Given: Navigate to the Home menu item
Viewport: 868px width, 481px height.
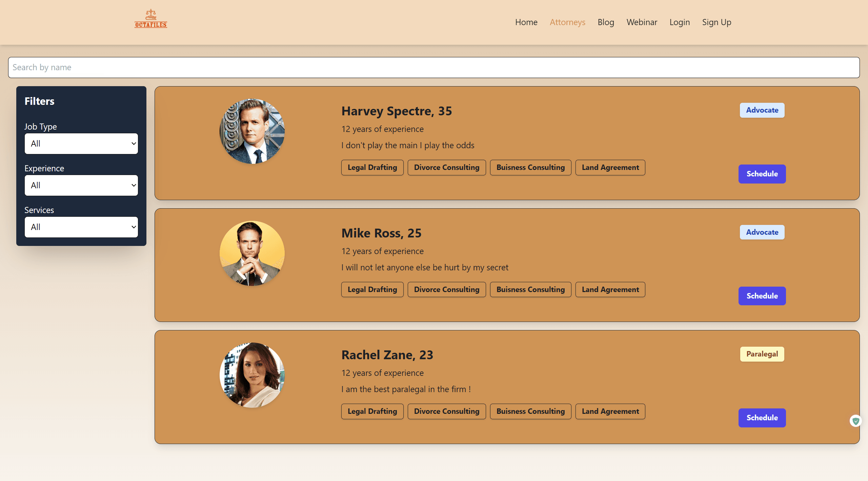Looking at the screenshot, I should click(x=526, y=22).
